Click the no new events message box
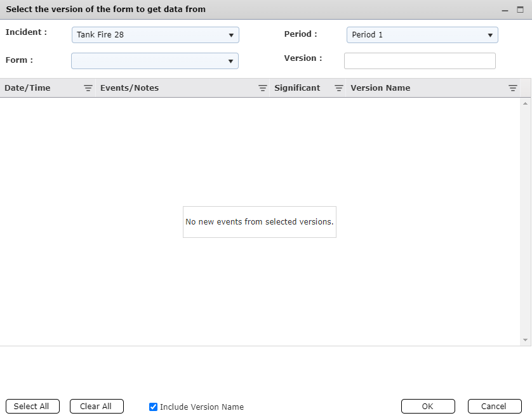The height and width of the screenshot is (418, 532). click(259, 221)
